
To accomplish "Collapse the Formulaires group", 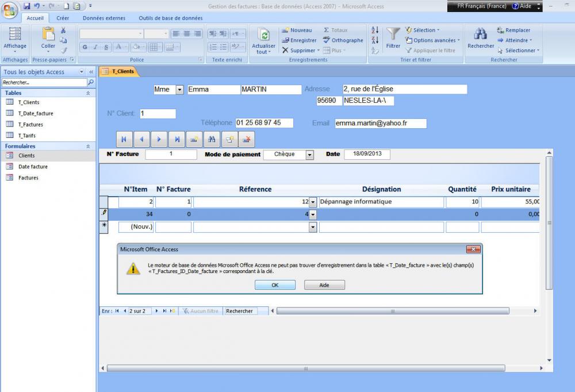I will 88,147.
